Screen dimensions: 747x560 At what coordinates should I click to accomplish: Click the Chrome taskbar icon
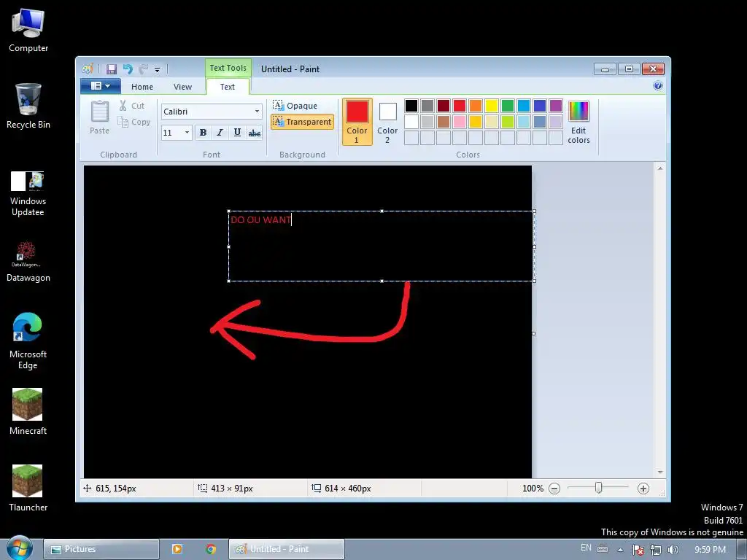pyautogui.click(x=211, y=549)
